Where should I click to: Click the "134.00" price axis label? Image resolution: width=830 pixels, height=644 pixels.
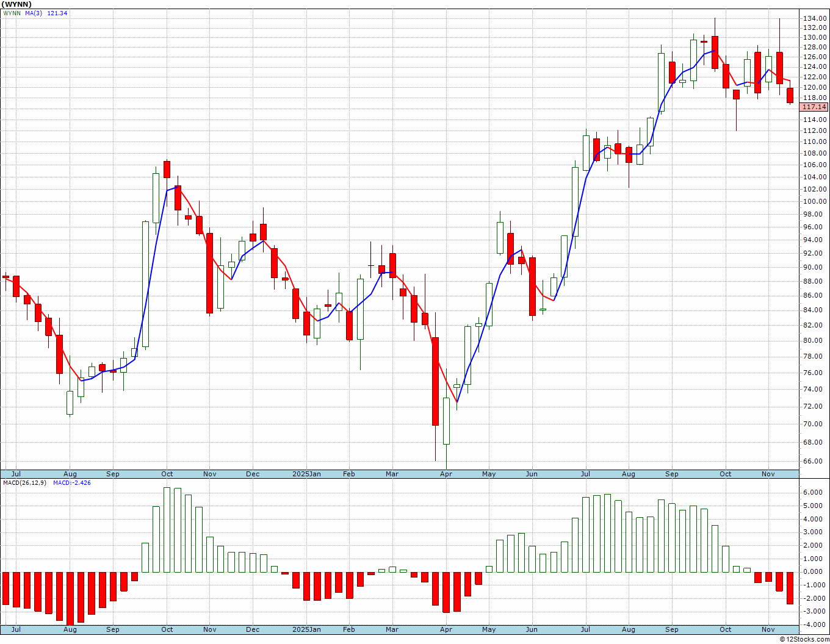815,19
